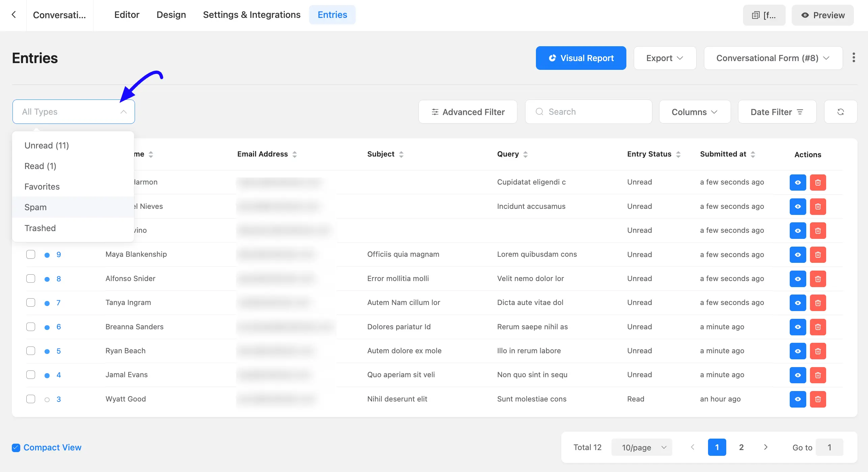Open the Visual Report

[581, 58]
